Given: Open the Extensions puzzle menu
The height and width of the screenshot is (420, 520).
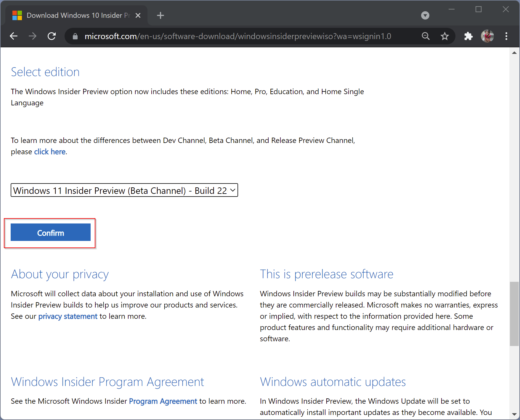Looking at the screenshot, I should click(x=468, y=36).
